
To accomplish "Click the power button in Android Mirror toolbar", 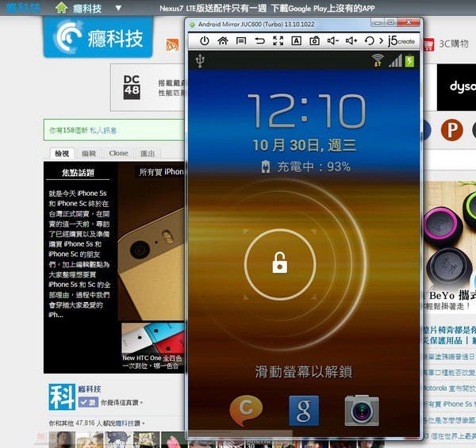I will pyautogui.click(x=205, y=40).
